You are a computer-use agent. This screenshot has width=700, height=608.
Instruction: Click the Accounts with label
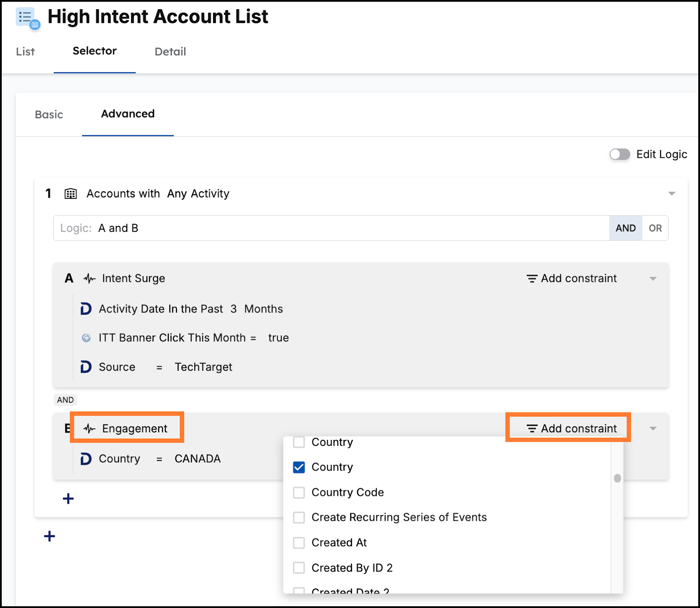coord(123,193)
